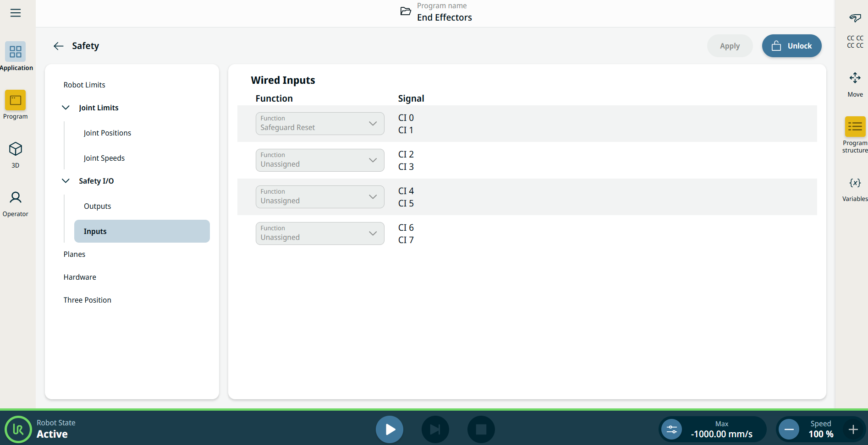Open the hamburger menu

click(x=16, y=13)
